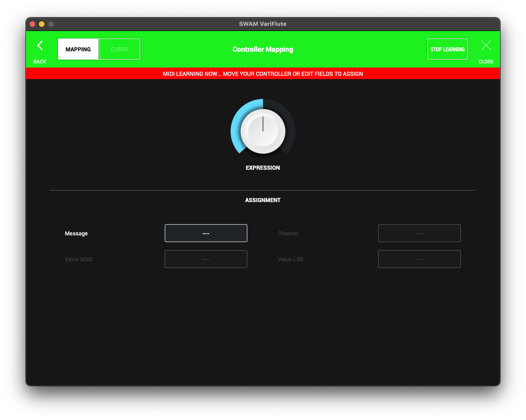Click the ASSIGNMENT section header

pos(263,200)
